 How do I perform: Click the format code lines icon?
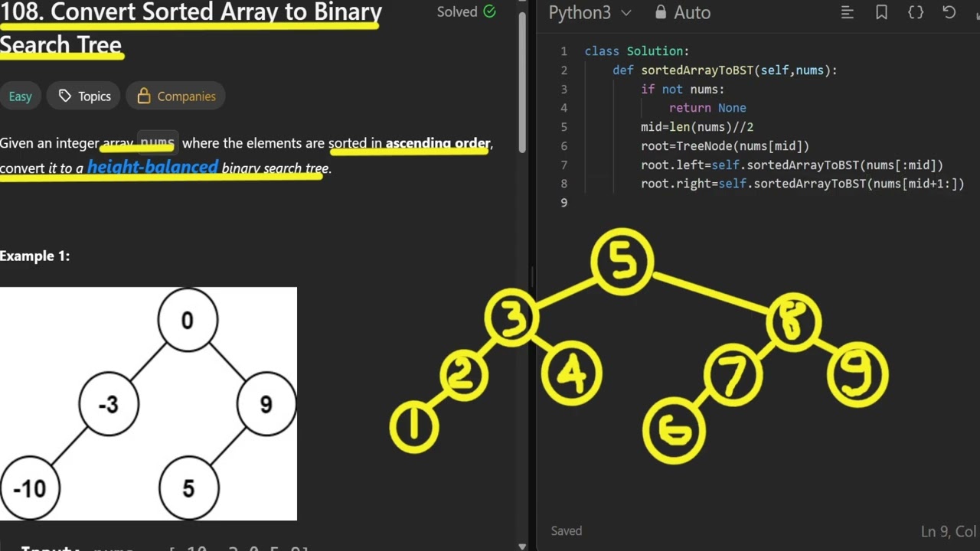point(847,12)
